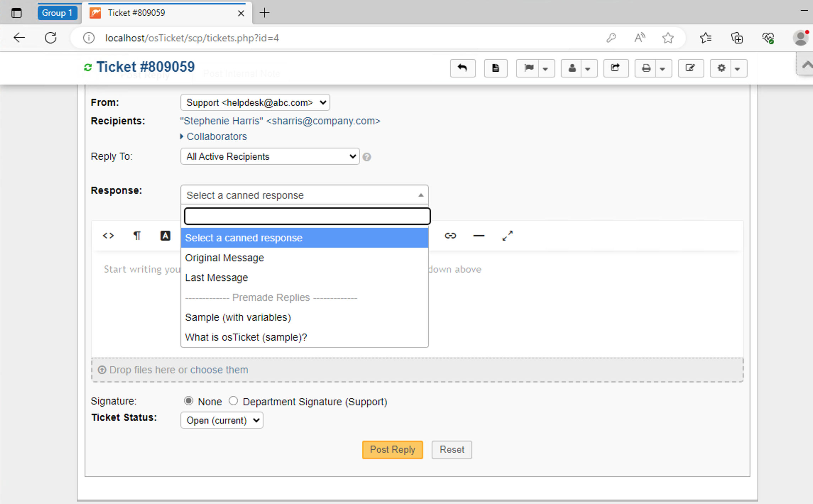Select Department Signature (Support) radio button
813x504 pixels.
(233, 401)
